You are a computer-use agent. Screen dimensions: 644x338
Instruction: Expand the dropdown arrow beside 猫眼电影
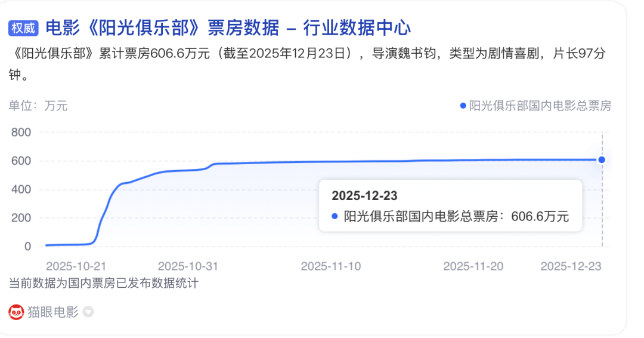pos(88,312)
